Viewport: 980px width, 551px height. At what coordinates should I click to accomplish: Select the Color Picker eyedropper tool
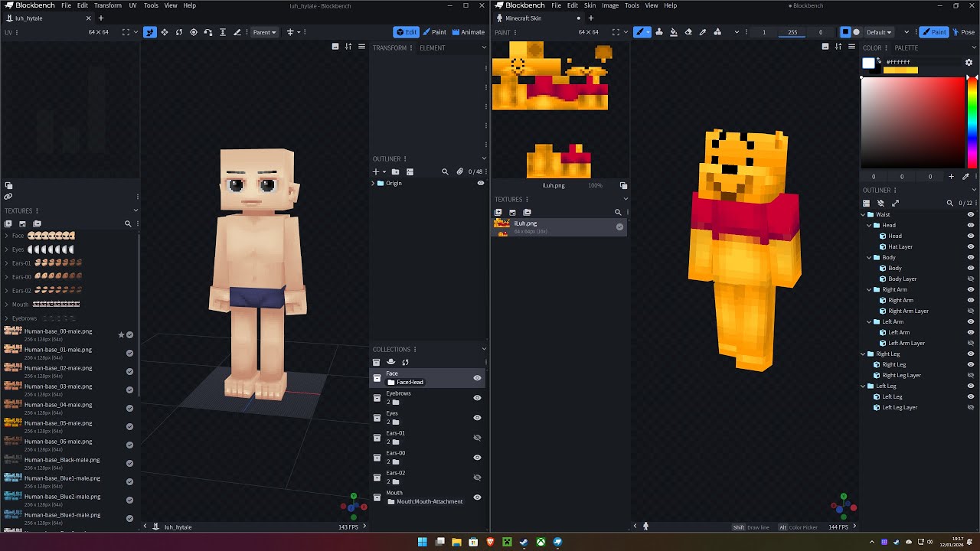click(703, 32)
